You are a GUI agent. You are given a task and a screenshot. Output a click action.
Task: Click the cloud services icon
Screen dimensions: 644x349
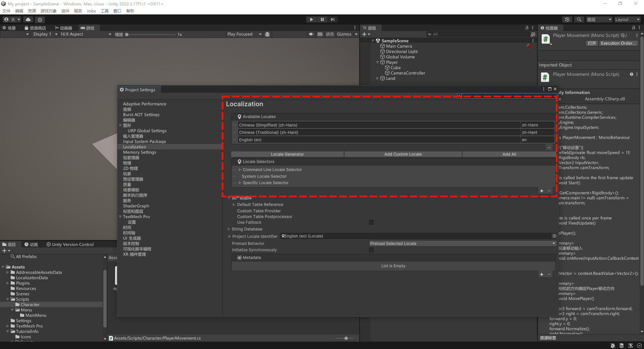[x=28, y=19]
